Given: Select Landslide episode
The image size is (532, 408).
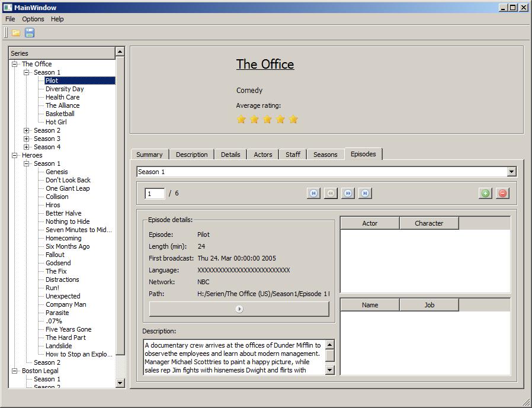Looking at the screenshot, I should coord(59,346).
